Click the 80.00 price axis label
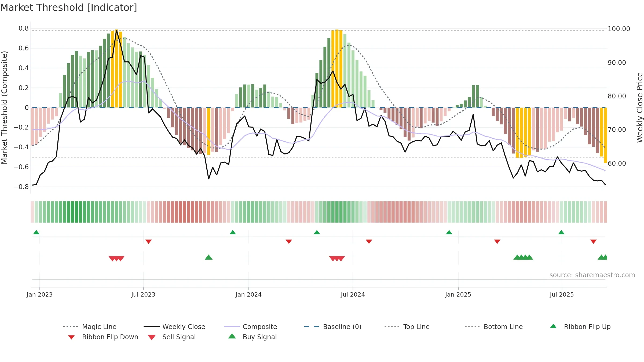Viewport: 644px width, 362px height. click(617, 96)
